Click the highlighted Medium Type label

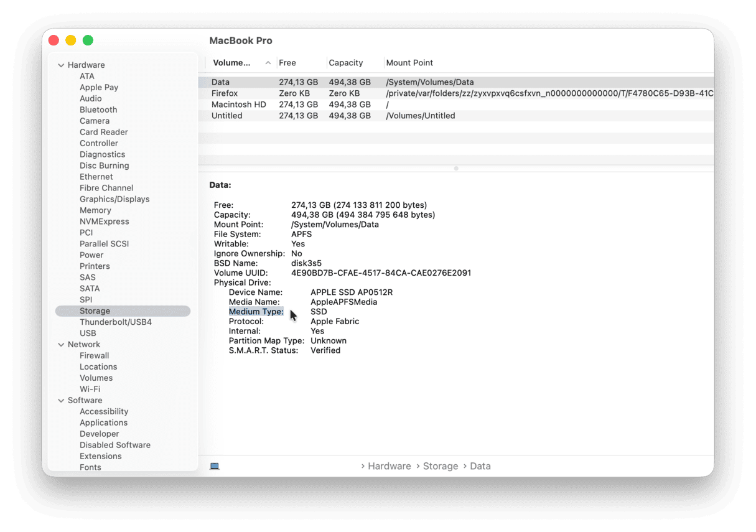[x=256, y=312]
